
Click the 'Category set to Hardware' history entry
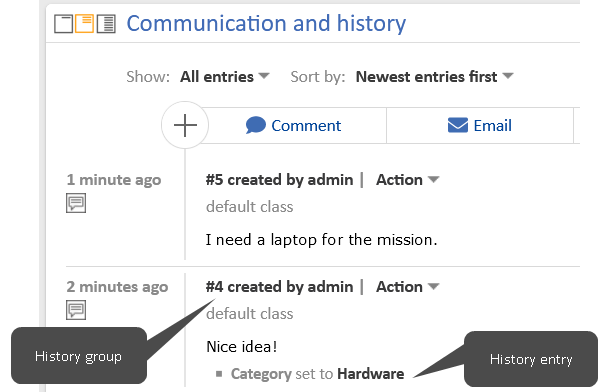click(x=317, y=374)
